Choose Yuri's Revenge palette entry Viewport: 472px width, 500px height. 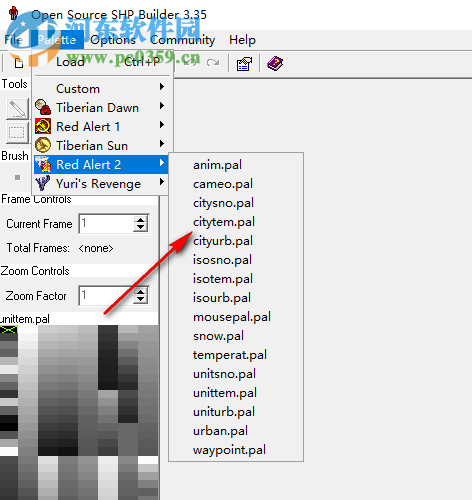coord(101,184)
